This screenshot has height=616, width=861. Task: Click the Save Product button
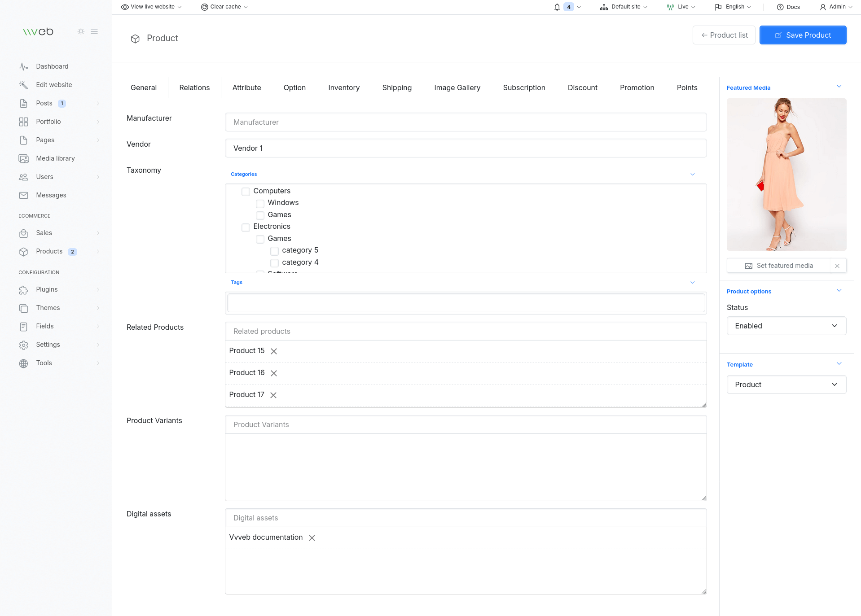803,35
